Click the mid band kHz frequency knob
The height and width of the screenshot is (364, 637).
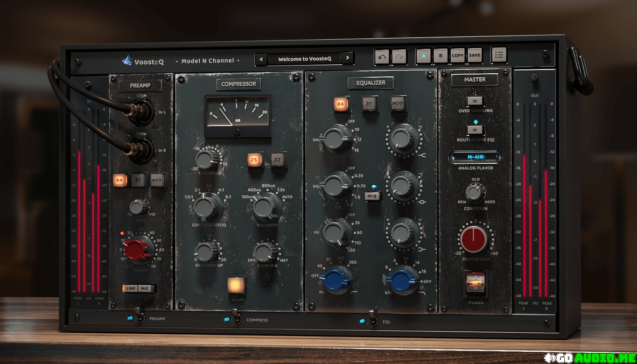click(x=337, y=185)
